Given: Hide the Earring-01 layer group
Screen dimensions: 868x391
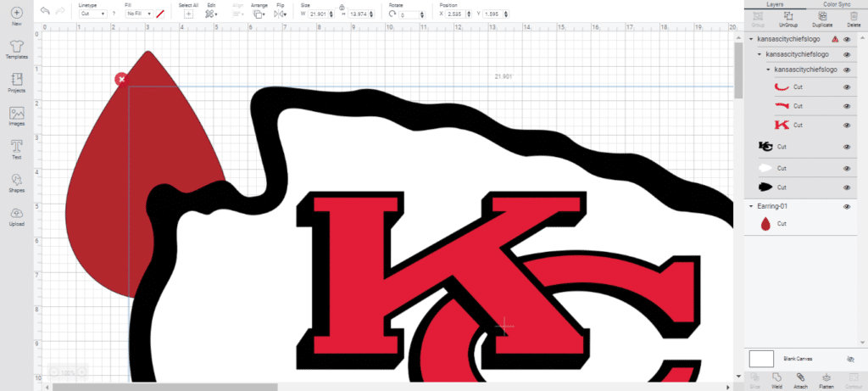Looking at the screenshot, I should (x=847, y=207).
